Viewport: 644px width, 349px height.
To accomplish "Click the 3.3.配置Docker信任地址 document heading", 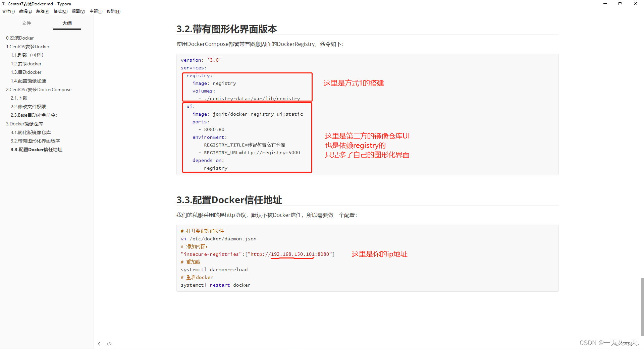I will click(x=229, y=200).
